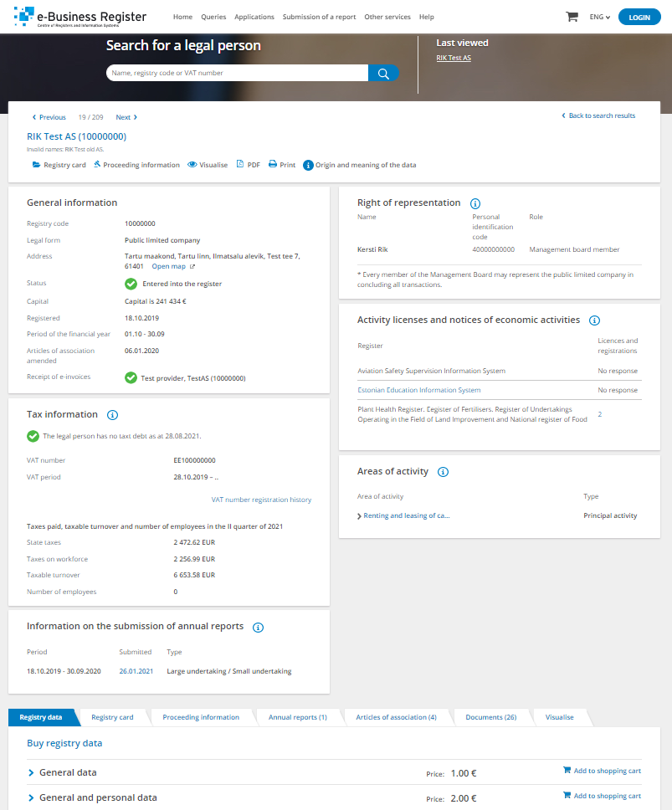Go to Next search result
This screenshot has height=810, width=672.
(126, 117)
